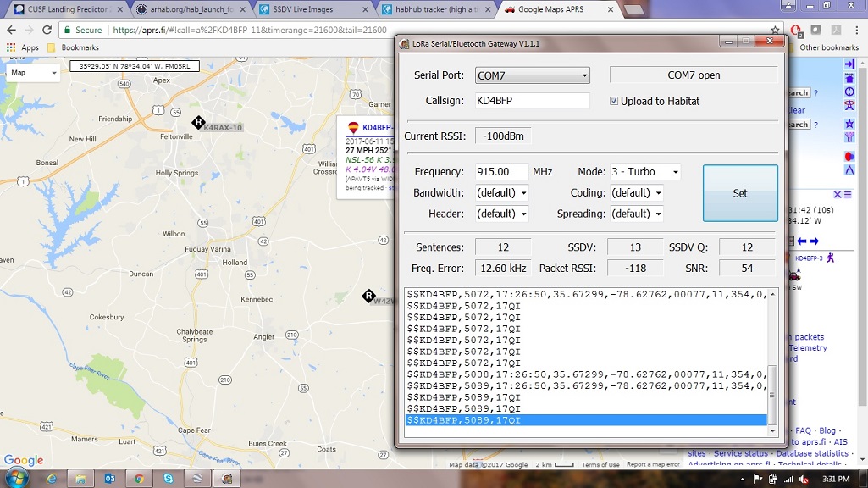Open the Serial Port COM7 dropdown
The image size is (868, 488).
532,75
